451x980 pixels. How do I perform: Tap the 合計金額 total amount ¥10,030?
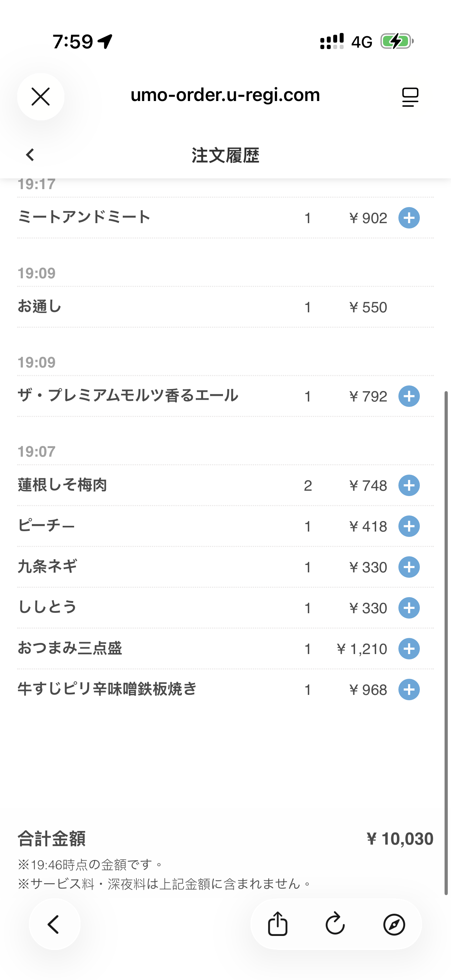399,839
